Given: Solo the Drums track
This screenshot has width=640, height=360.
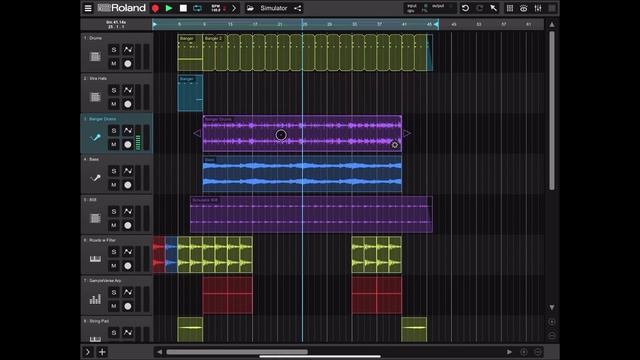Looking at the screenshot, I should tap(114, 50).
